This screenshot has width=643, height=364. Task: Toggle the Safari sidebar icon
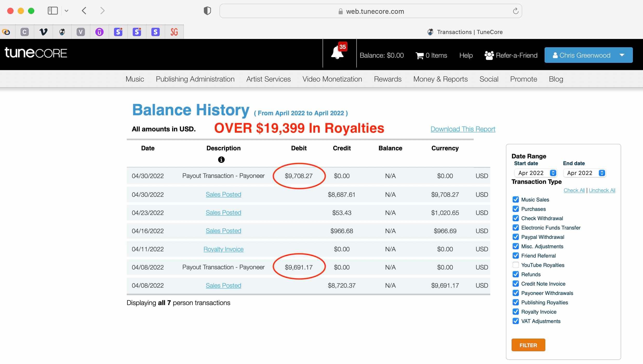click(x=53, y=11)
